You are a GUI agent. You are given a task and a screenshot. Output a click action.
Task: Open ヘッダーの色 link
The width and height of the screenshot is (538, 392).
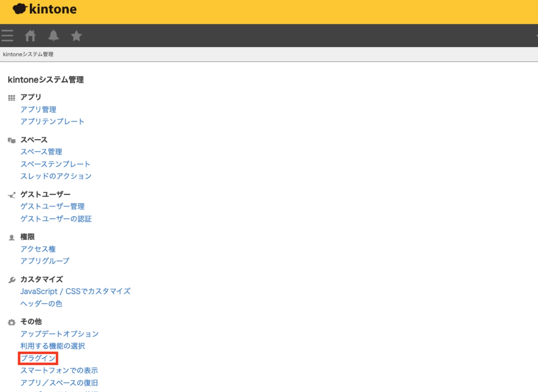41,304
